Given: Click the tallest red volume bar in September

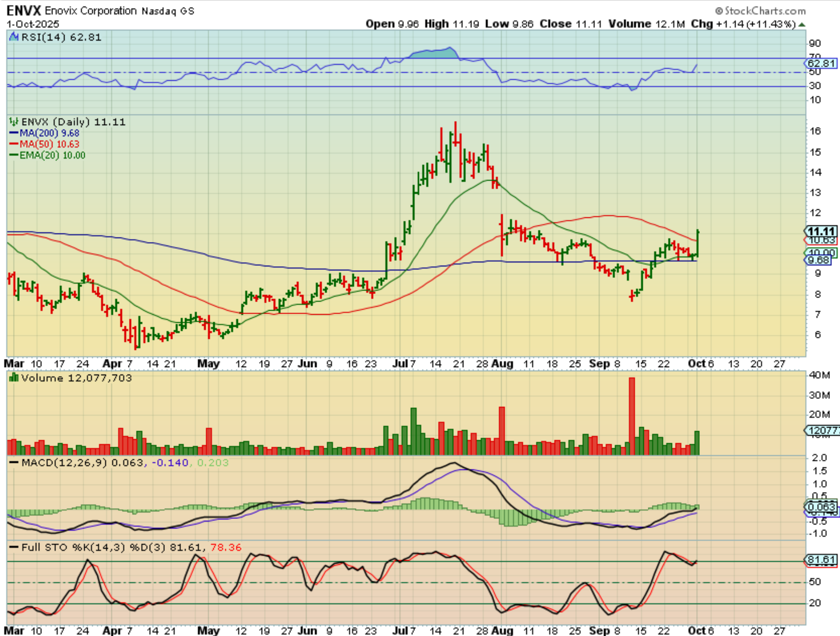Looking at the screenshot, I should pos(632,416).
